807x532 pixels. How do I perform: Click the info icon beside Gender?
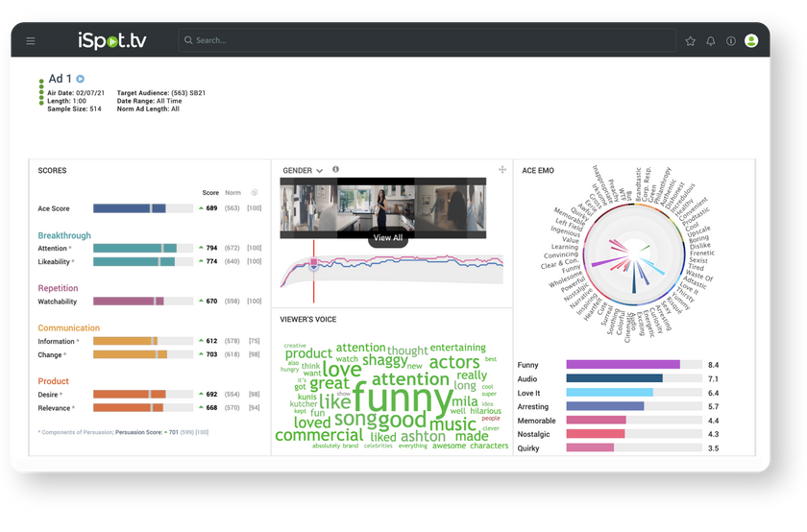336,170
